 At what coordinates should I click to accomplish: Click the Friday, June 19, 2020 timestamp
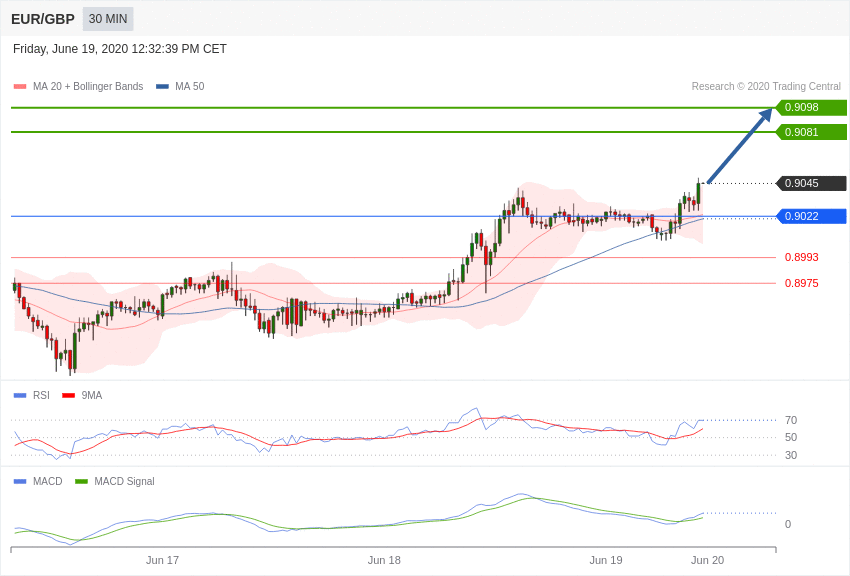(x=120, y=49)
